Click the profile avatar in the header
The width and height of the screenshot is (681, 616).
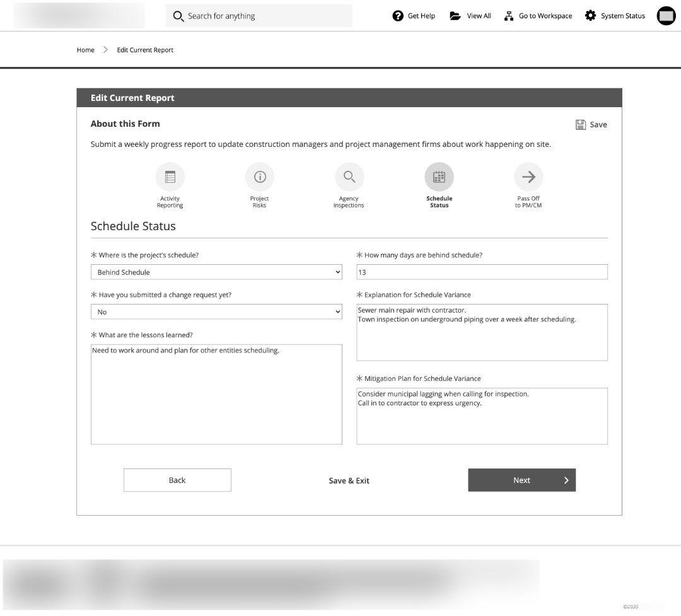(x=666, y=16)
